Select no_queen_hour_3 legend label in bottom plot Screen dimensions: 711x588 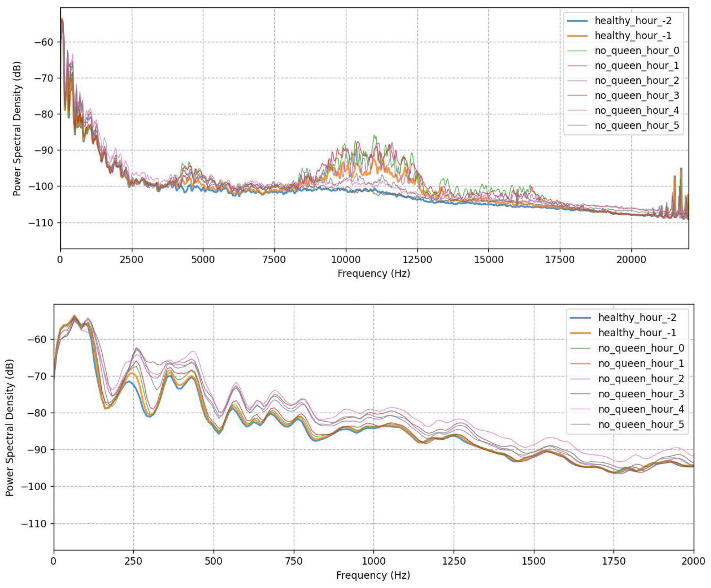[x=641, y=394]
